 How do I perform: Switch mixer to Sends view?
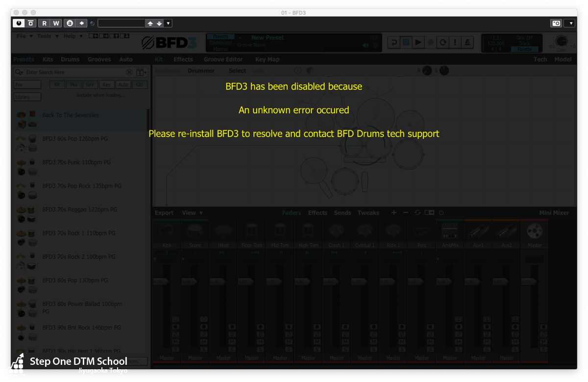click(x=342, y=213)
